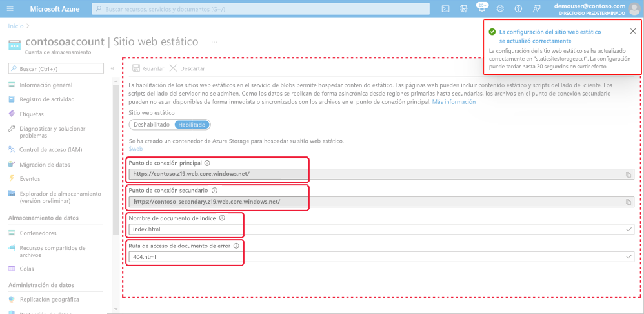644x314 pixels.
Task: Click the secondary endpoint URL field
Action: [x=381, y=202]
